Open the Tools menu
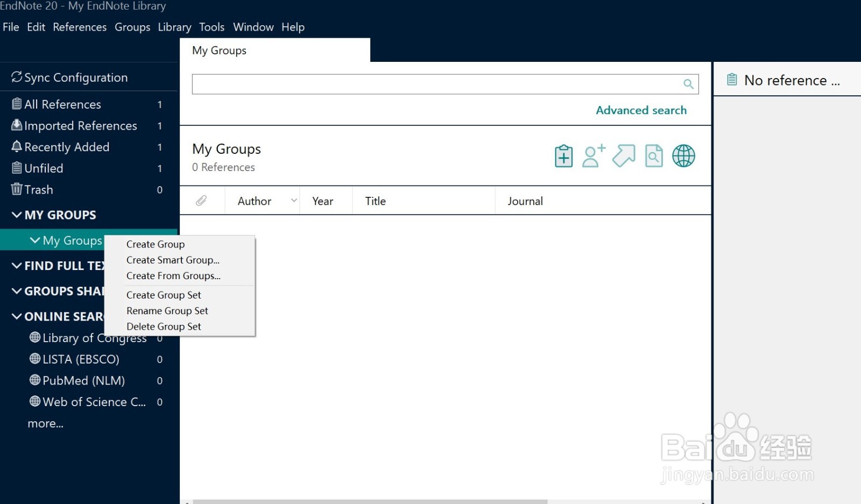The image size is (861, 504). [211, 27]
